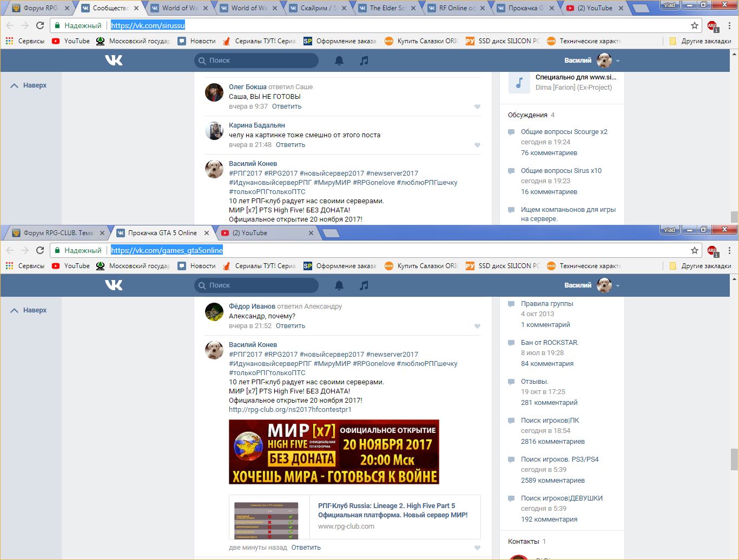Open the МИР [x7] High Five banner image
739x560 pixels.
[x=334, y=452]
